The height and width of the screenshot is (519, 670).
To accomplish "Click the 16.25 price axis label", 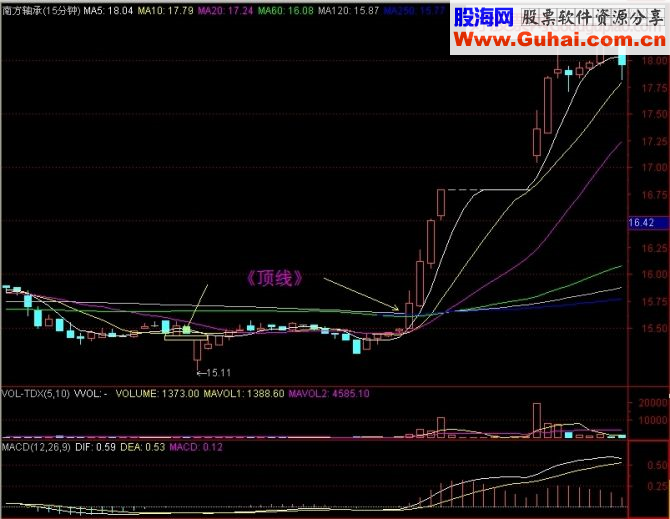I will [x=654, y=248].
